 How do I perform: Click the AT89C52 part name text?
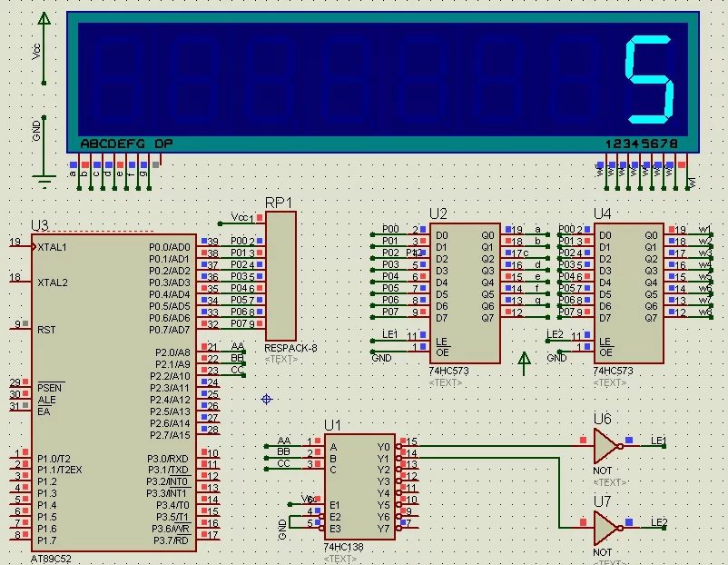pyautogui.click(x=51, y=559)
